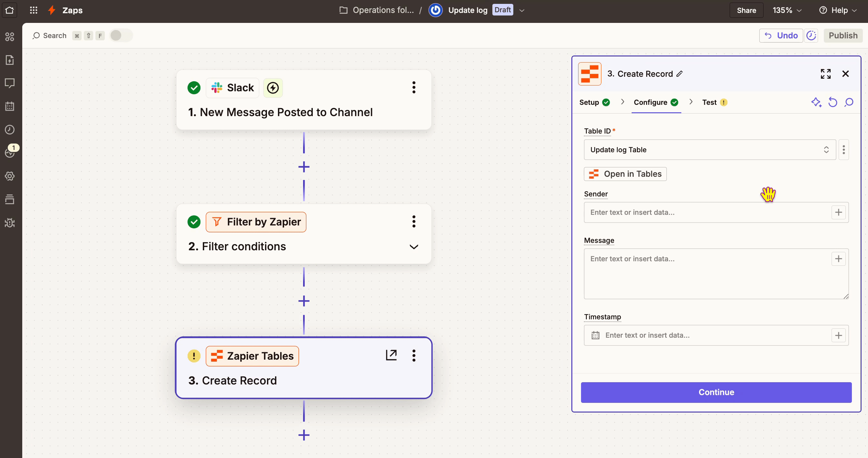Viewport: 868px width, 458px height.
Task: Open the apps grid menu
Action: pos(33,10)
